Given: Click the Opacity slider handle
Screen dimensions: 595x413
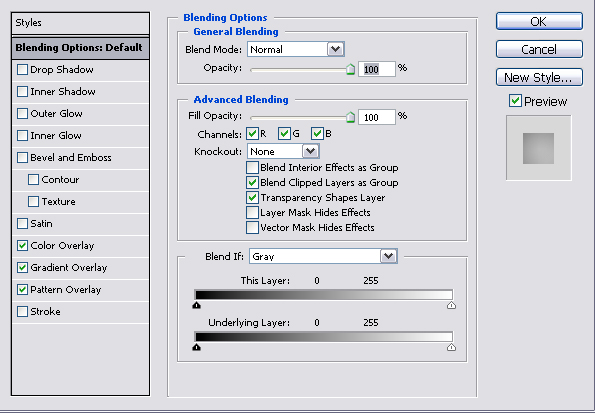Looking at the screenshot, I should click(351, 69).
